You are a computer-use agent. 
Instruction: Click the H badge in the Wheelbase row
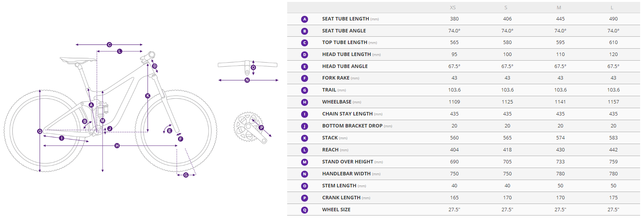pos(305,102)
